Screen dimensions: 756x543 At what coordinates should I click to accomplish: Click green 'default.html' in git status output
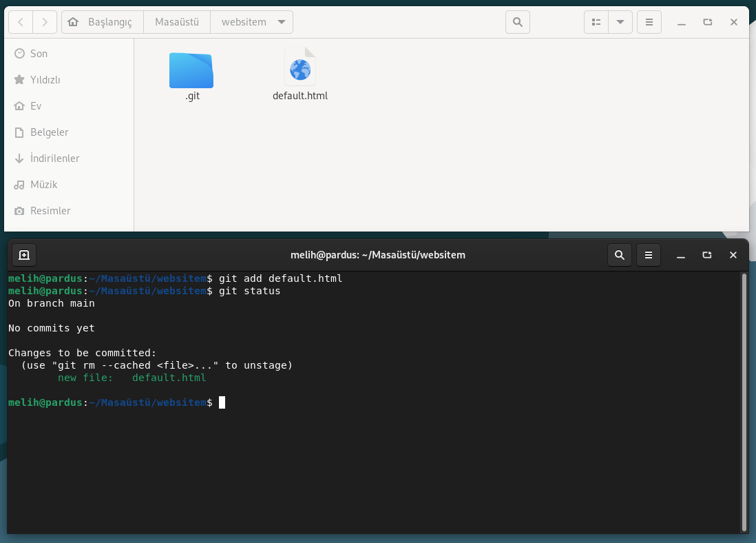tap(169, 378)
